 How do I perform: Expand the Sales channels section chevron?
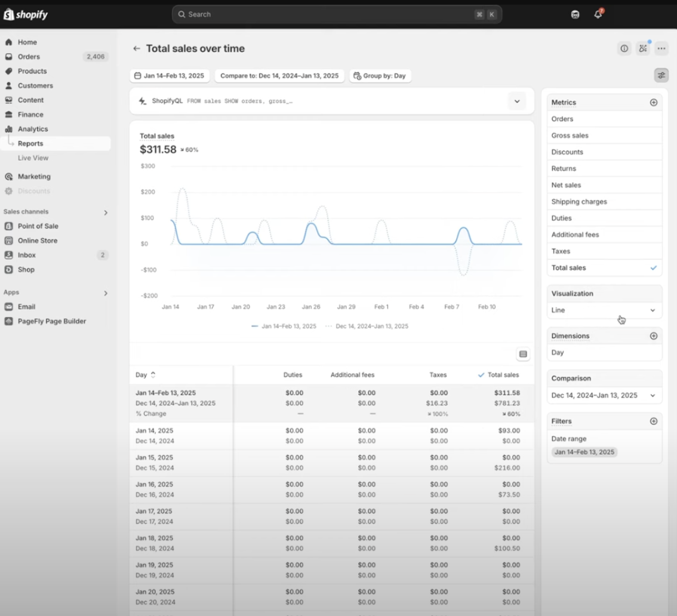pyautogui.click(x=106, y=212)
